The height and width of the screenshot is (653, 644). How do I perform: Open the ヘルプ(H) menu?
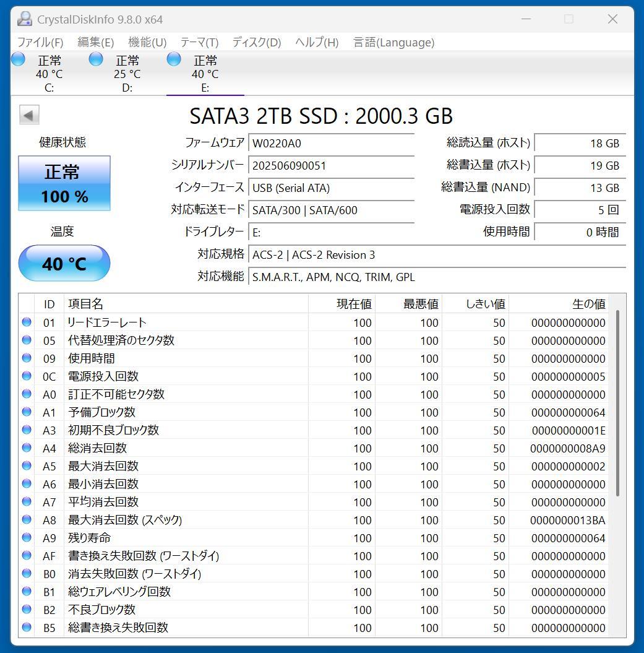[317, 42]
